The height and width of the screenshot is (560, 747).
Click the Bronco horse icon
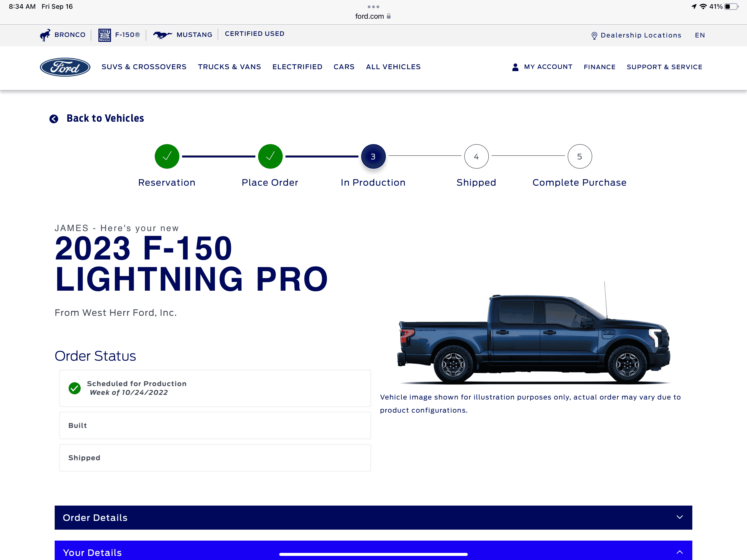point(45,35)
